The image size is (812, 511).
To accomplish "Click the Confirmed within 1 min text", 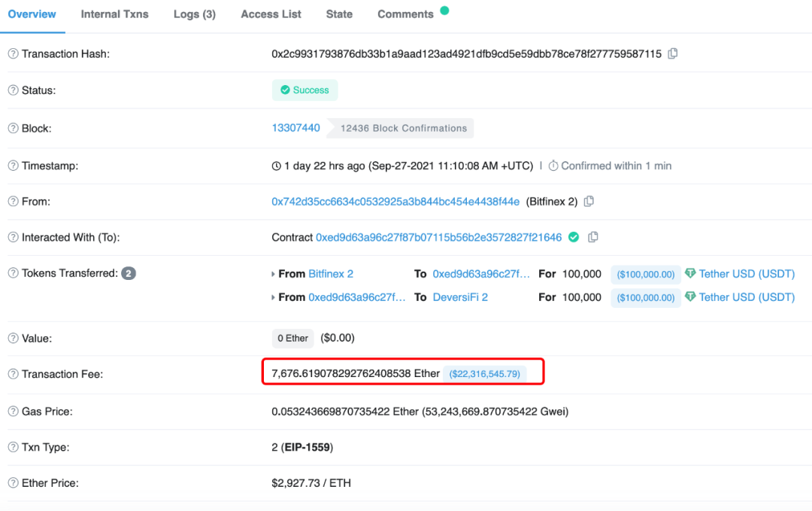I will pos(617,166).
